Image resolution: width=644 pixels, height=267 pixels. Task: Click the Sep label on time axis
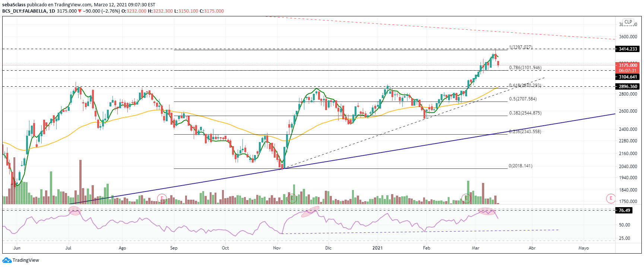[x=174, y=248]
